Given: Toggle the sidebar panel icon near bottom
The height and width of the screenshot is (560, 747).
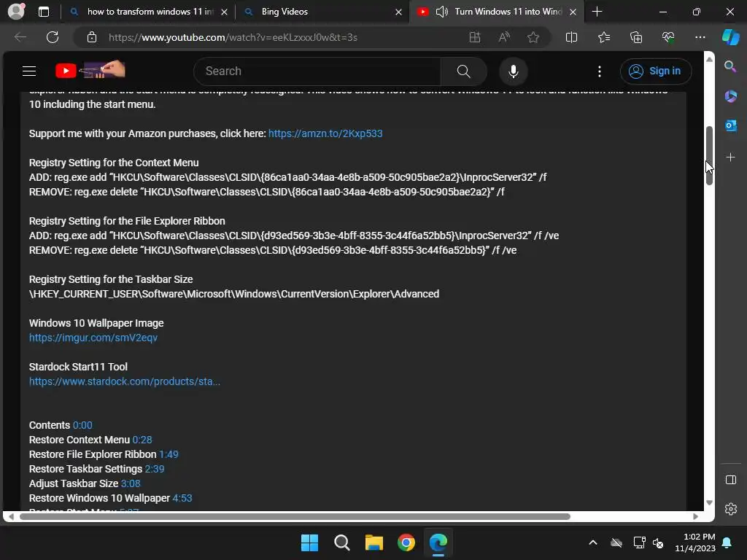Looking at the screenshot, I should (730, 480).
